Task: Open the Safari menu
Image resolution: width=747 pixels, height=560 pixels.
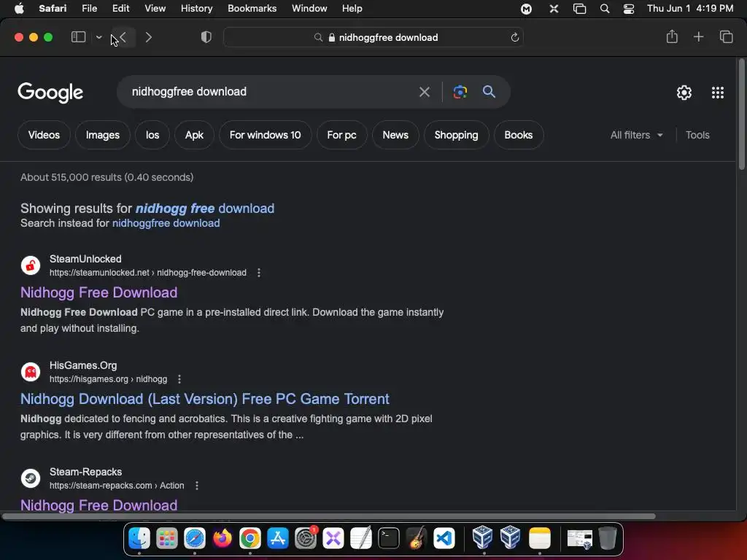Action: point(53,9)
